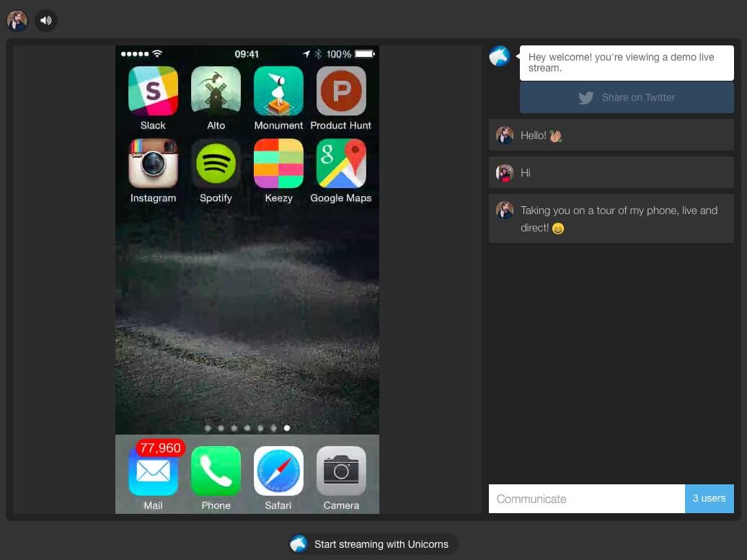Click the welcome demo live stream message
The width and height of the screenshot is (747, 560).
pos(627,63)
